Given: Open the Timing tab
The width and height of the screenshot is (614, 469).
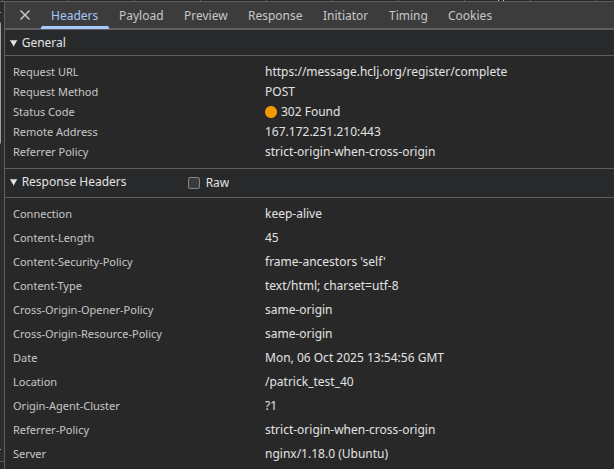Looking at the screenshot, I should coord(407,16).
